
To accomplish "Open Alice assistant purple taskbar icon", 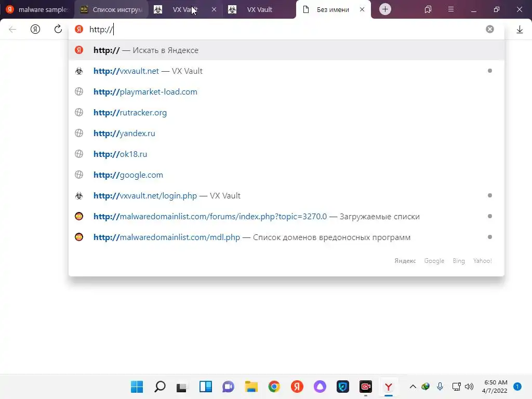I will click(320, 387).
